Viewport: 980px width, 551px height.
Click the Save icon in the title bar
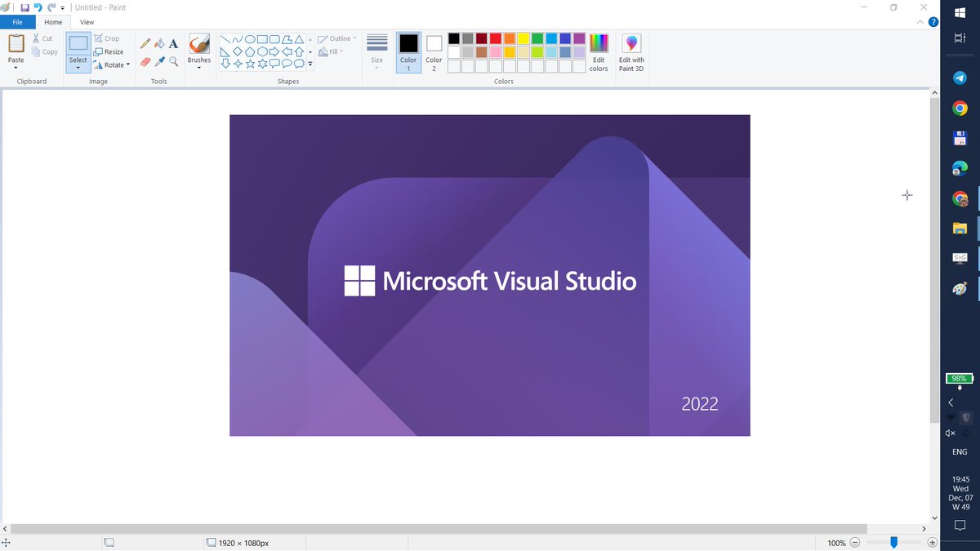(x=24, y=7)
